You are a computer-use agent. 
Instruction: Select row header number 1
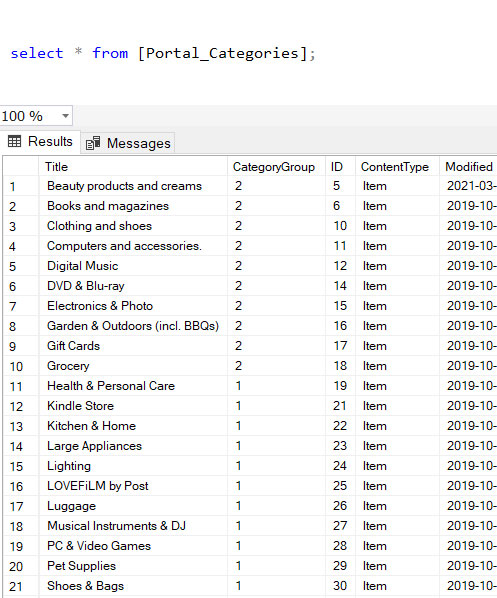tap(21, 186)
